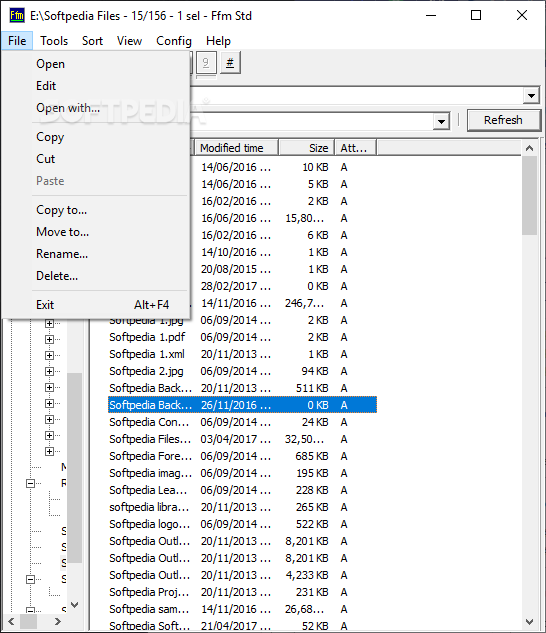The height and width of the screenshot is (633, 546).
Task: Select the file 'Softpedia 1.xml'
Action: (x=147, y=354)
